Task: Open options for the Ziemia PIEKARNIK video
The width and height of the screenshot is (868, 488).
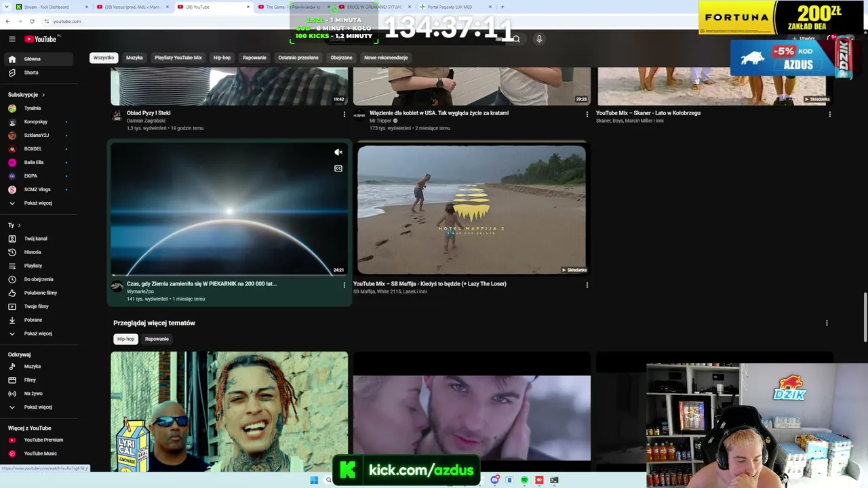Action: (x=344, y=285)
